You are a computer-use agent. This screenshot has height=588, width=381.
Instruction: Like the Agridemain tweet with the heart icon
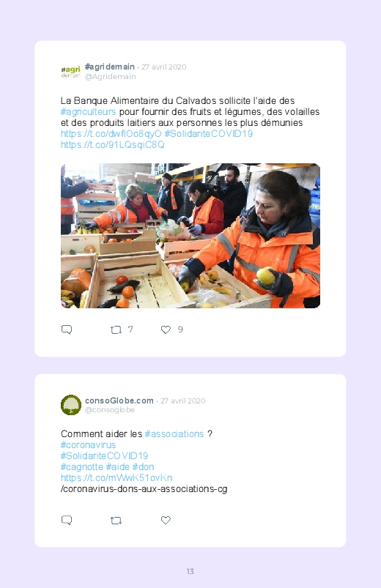(x=166, y=330)
